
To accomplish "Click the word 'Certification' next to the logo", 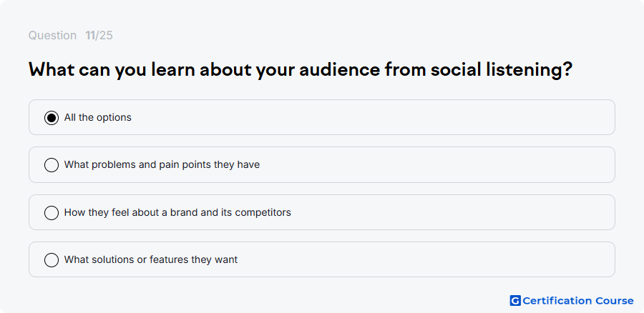I will click(x=557, y=301).
